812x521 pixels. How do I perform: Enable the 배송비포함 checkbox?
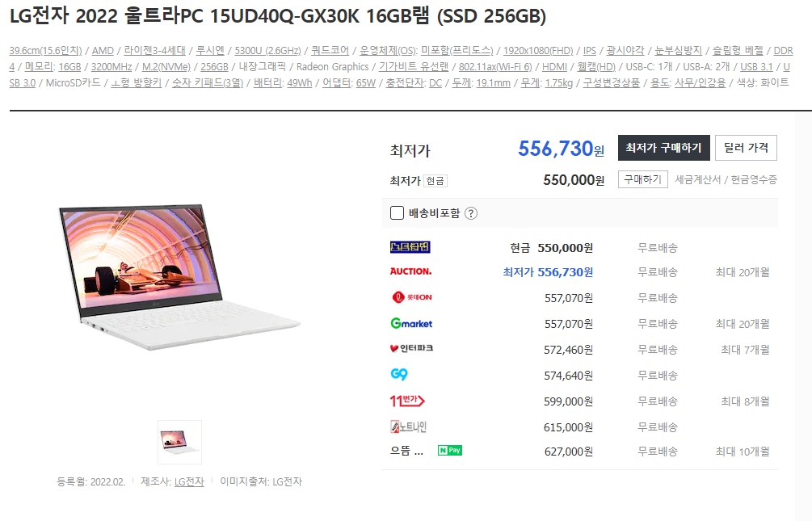(397, 213)
